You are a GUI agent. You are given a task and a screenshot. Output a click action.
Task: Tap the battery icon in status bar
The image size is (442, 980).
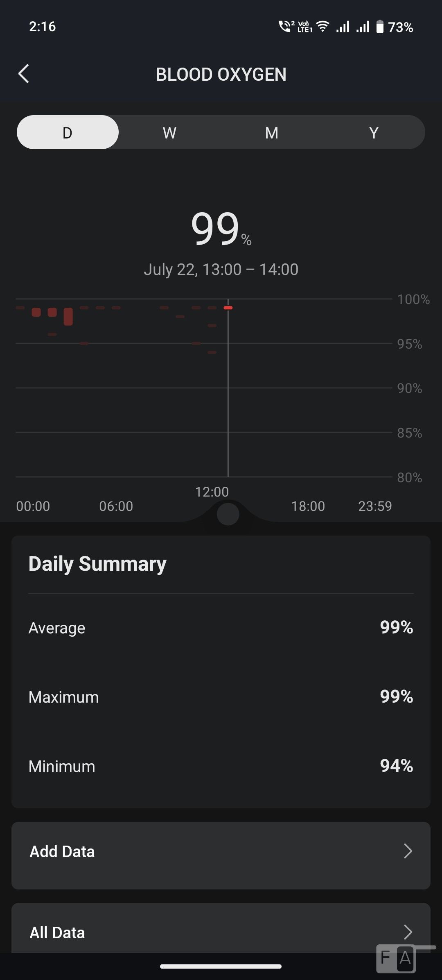(x=380, y=27)
